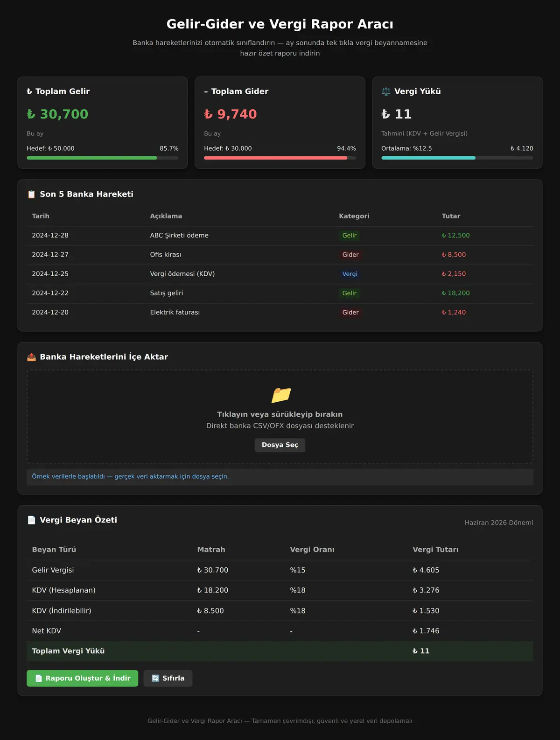Click the scales icon beside Vergi Yükü
This screenshot has width=560, height=740.
tap(386, 91)
